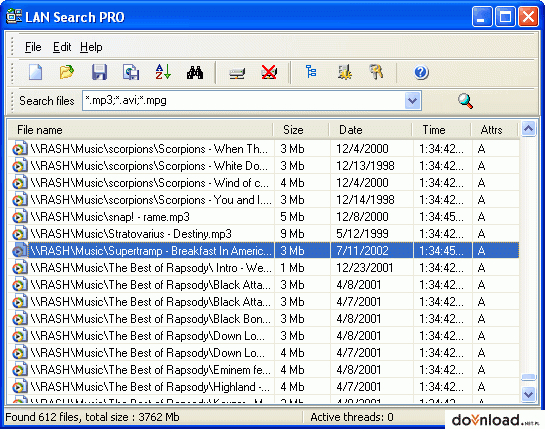Select Scorpions - White Do... file row
Screen dimensions: 545x429
[263, 166]
